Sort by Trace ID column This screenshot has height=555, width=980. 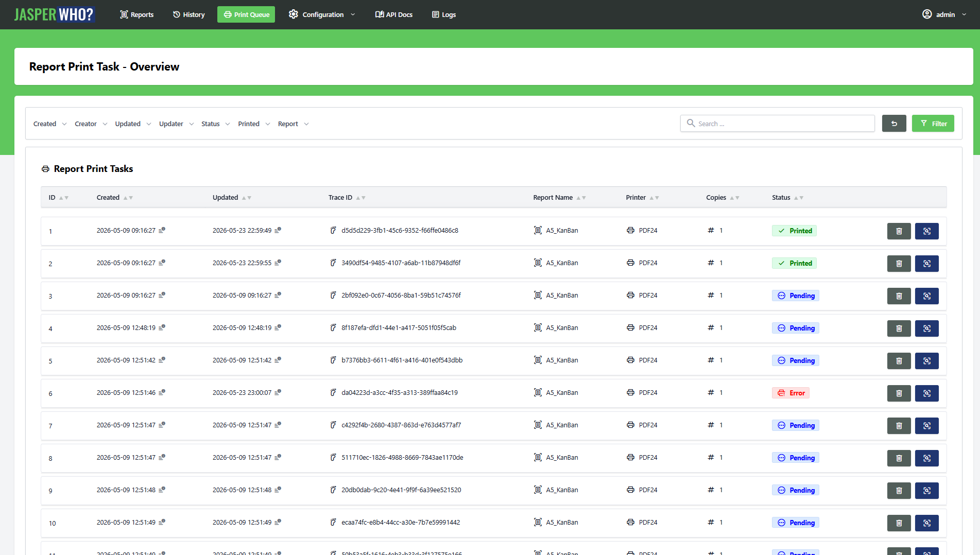(x=347, y=198)
